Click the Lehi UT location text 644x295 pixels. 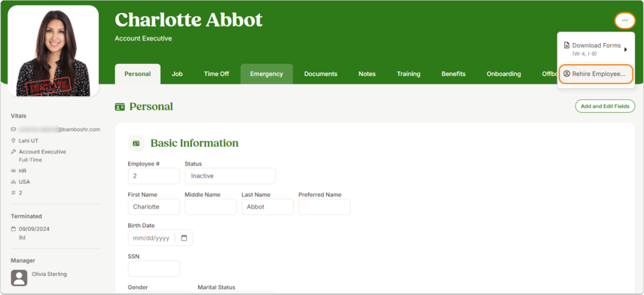point(29,140)
